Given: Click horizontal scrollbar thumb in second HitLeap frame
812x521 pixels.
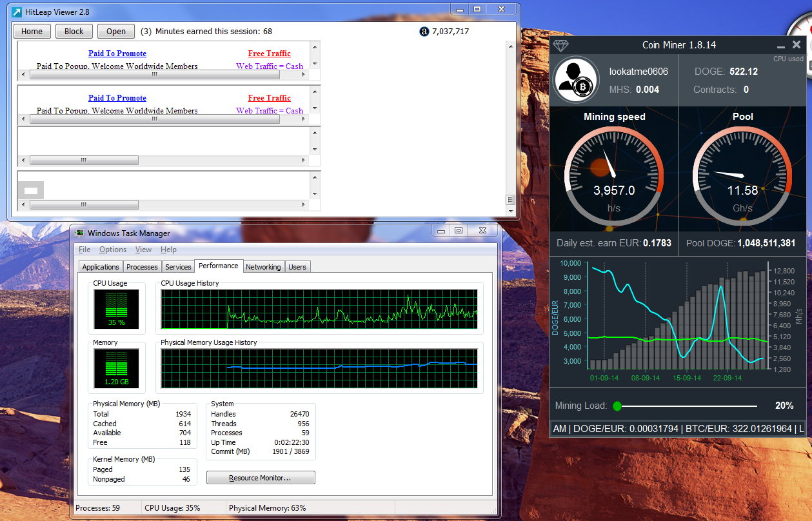Looking at the screenshot, I should tap(155, 119).
